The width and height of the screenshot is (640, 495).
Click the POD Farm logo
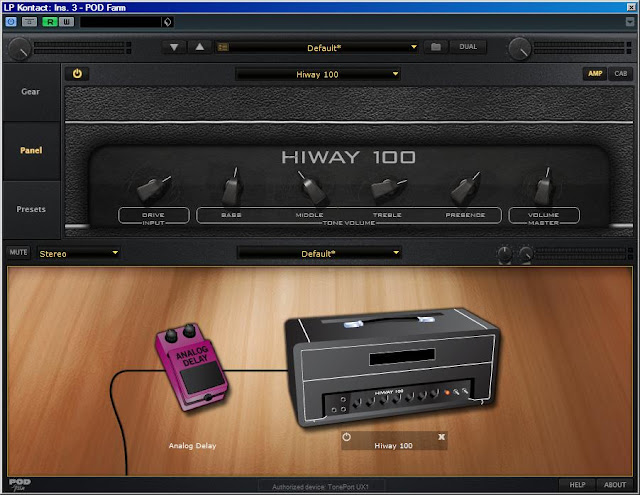[20, 484]
